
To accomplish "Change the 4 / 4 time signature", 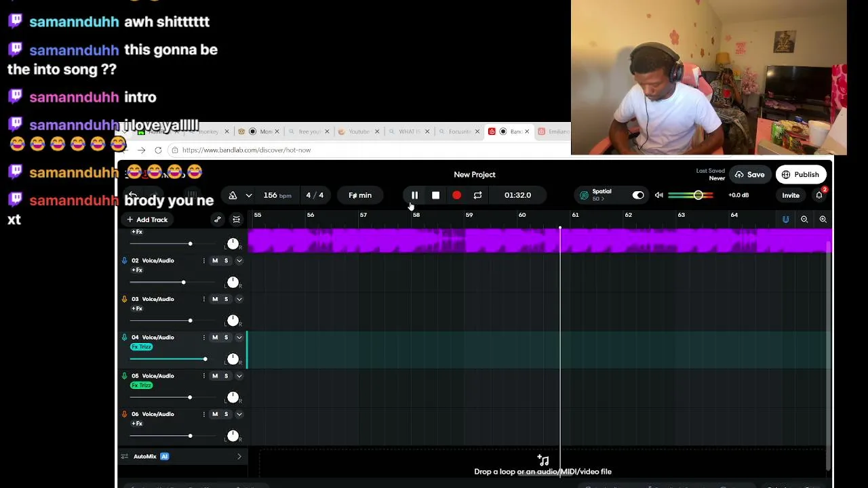I will tap(314, 195).
